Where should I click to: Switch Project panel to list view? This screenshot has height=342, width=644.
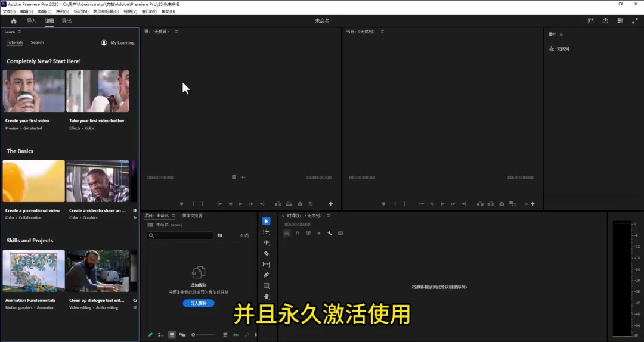tap(161, 335)
